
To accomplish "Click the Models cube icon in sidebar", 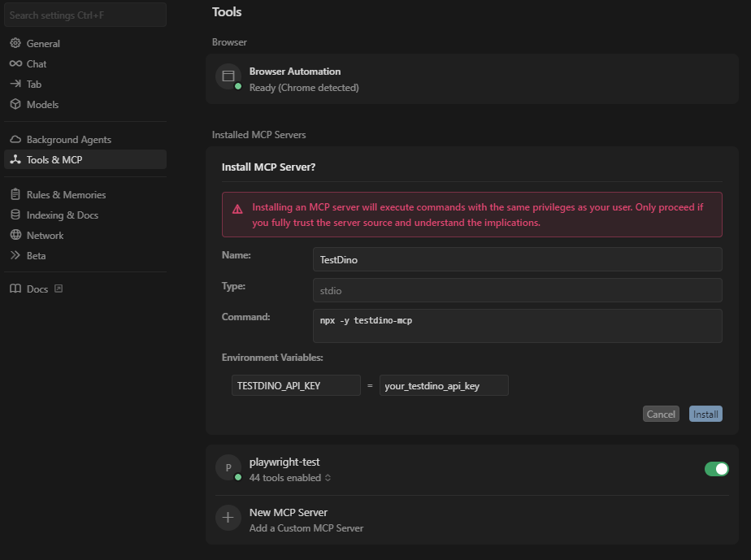I will [x=15, y=104].
